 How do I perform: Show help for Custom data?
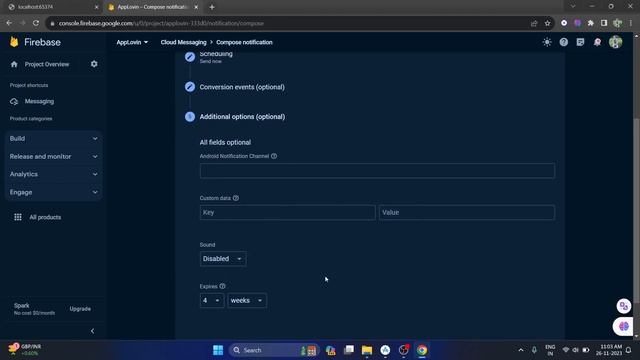(x=236, y=198)
